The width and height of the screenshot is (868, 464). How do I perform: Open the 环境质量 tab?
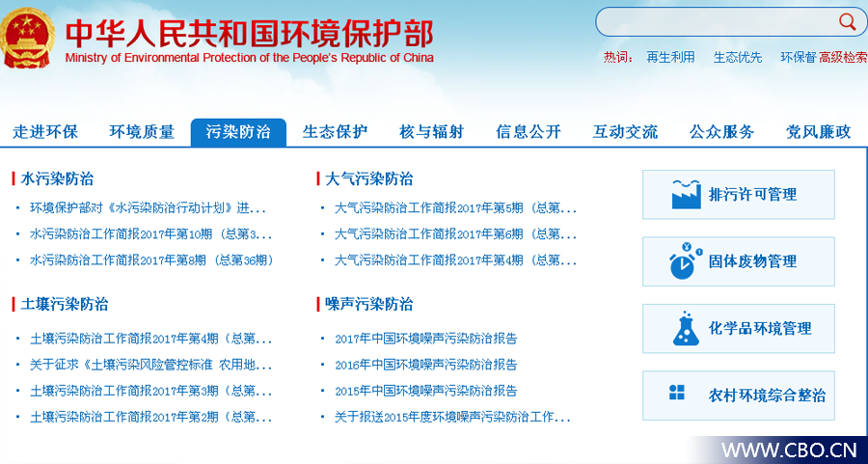pyautogui.click(x=143, y=132)
